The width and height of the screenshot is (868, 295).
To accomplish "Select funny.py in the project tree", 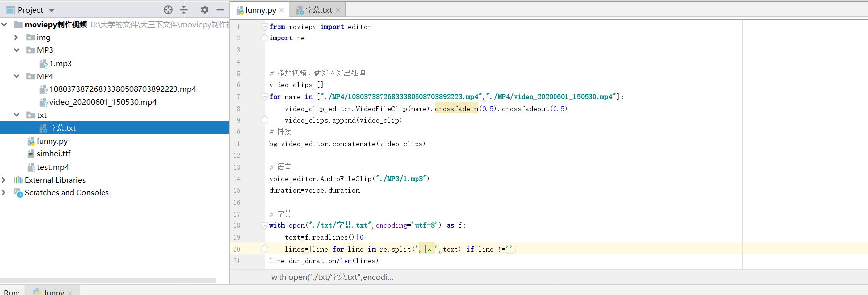I will 52,141.
